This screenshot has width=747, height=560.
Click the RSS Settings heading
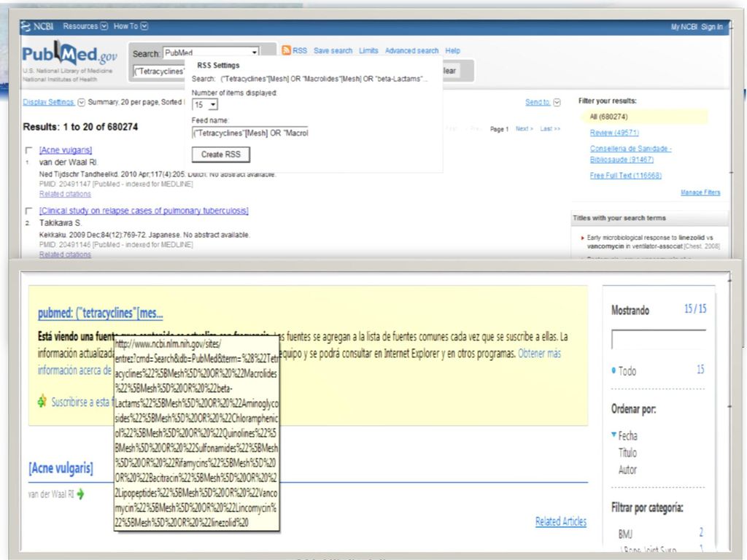(218, 65)
